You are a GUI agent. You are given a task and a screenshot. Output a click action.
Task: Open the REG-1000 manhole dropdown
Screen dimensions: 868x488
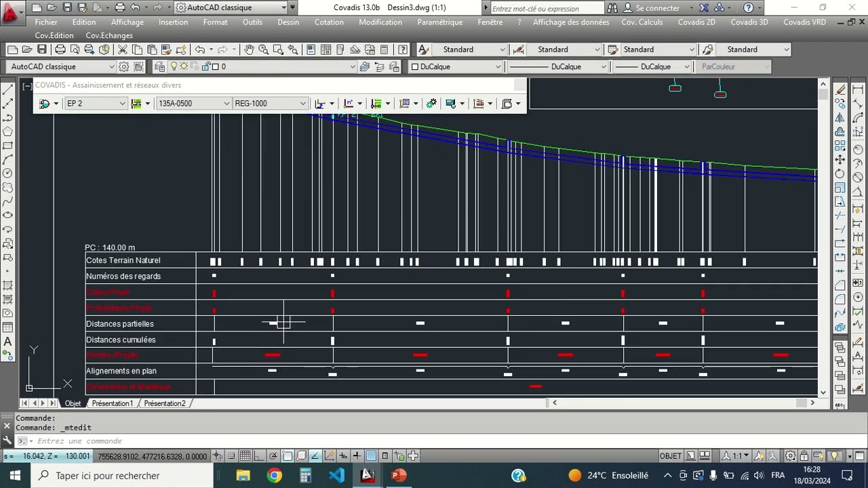[271, 104]
